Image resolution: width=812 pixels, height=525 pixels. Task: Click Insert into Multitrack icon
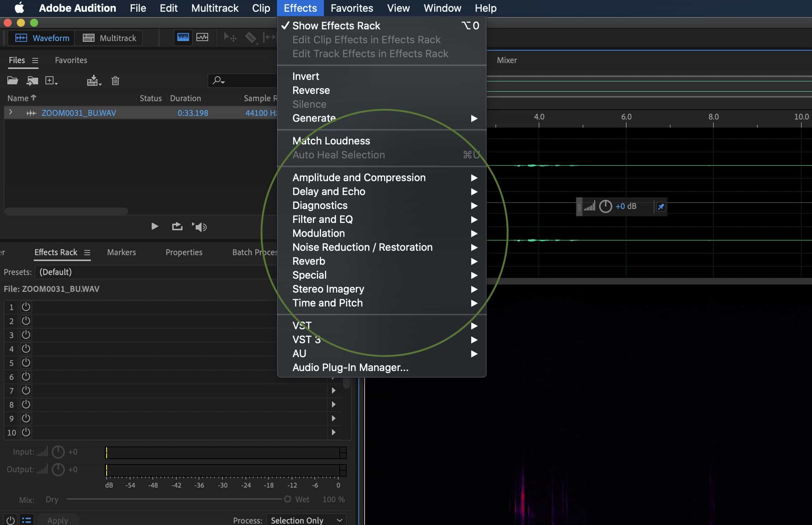click(94, 81)
